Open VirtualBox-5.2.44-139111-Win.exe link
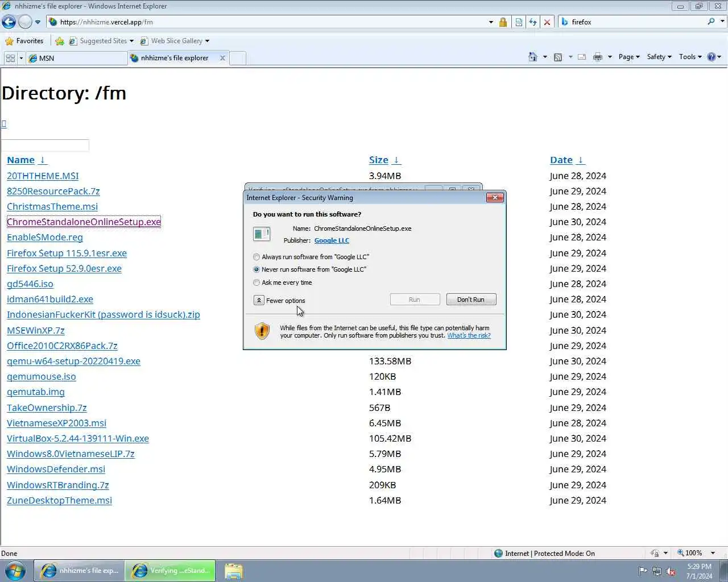Screen dimensions: 728x582 [x=78, y=438]
